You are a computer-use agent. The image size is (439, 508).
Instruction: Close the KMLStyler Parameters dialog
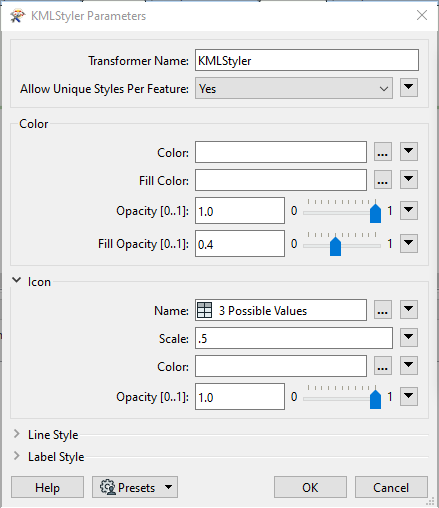[422, 15]
